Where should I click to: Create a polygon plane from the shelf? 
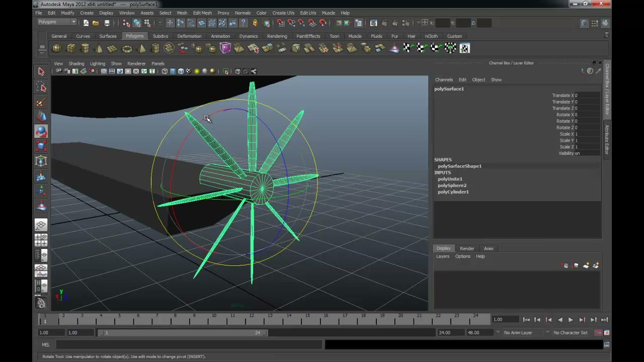pos(113,48)
